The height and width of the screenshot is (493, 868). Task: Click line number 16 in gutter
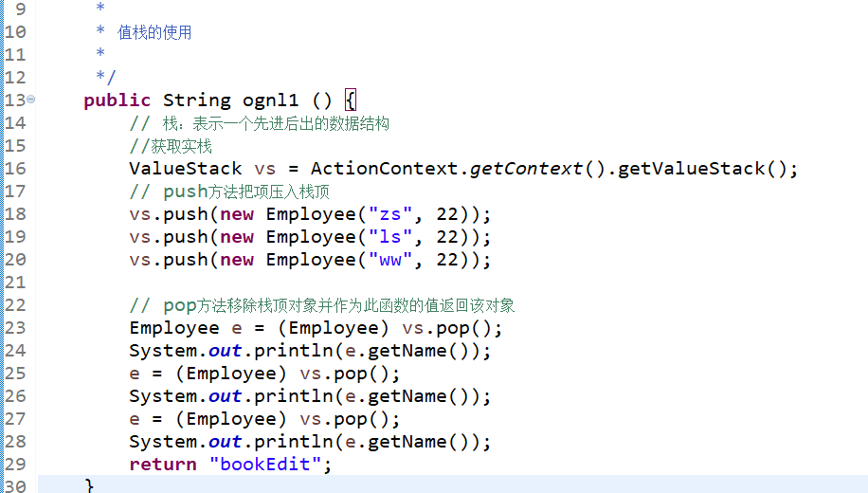tap(15, 169)
